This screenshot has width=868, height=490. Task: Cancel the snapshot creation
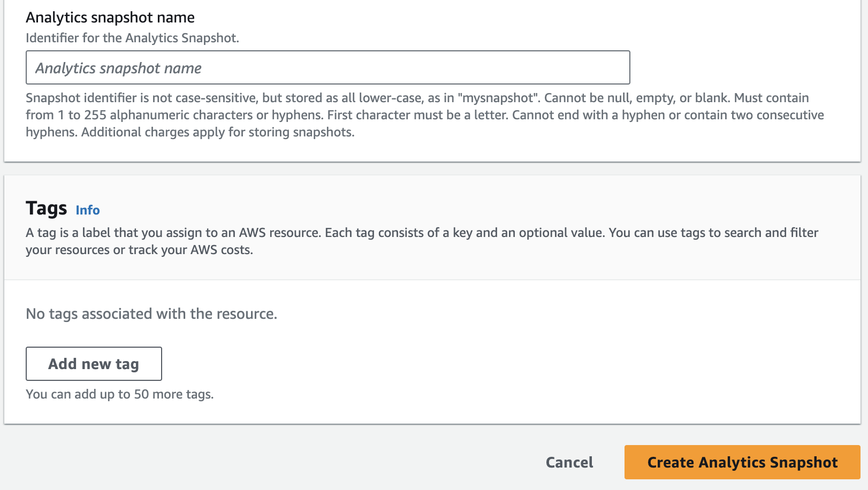click(x=569, y=462)
